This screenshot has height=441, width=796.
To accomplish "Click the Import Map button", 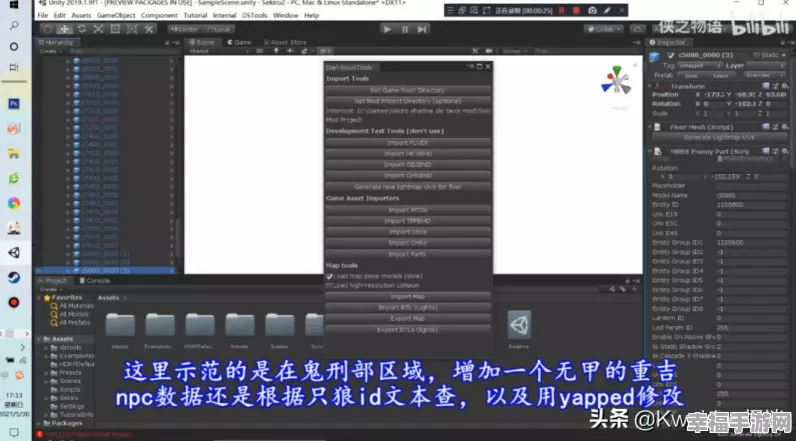I will [408, 296].
